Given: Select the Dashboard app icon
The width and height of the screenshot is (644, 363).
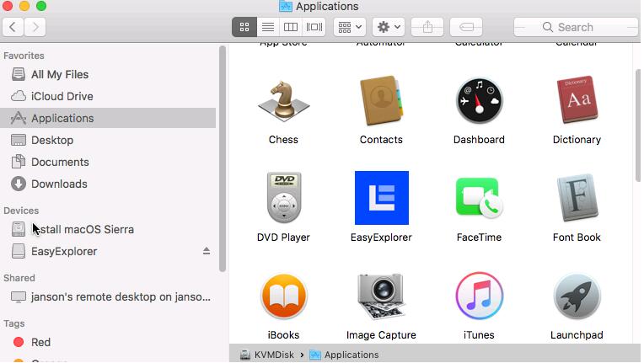Looking at the screenshot, I should [479, 101].
